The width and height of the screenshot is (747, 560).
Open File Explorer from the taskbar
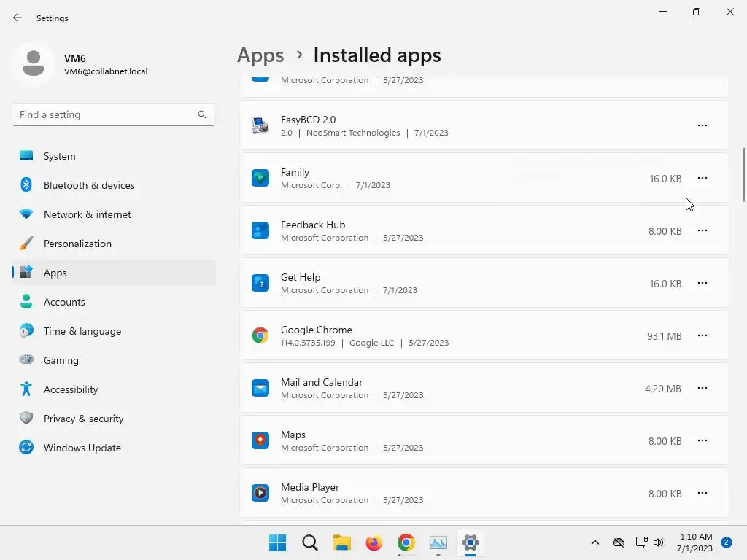click(342, 542)
